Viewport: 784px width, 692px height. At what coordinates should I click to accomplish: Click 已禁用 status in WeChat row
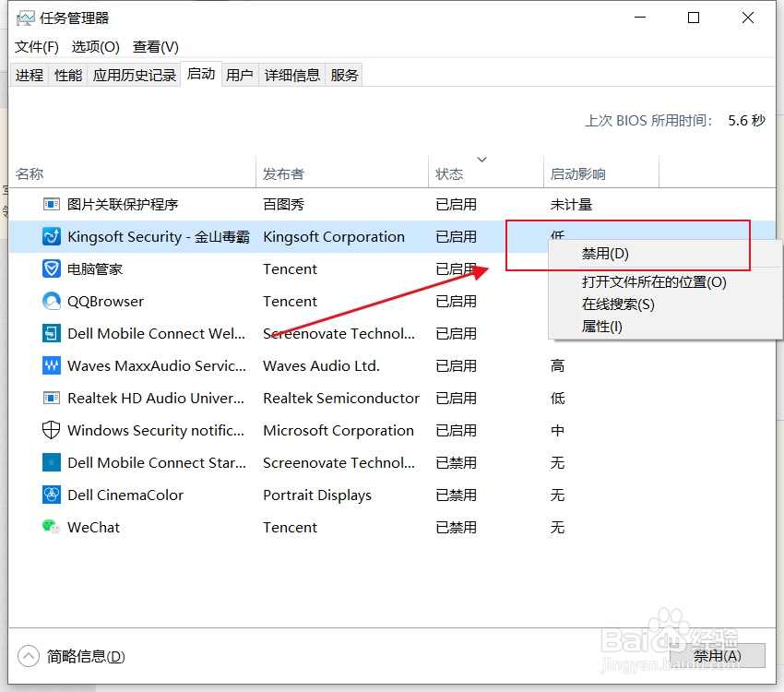point(456,528)
